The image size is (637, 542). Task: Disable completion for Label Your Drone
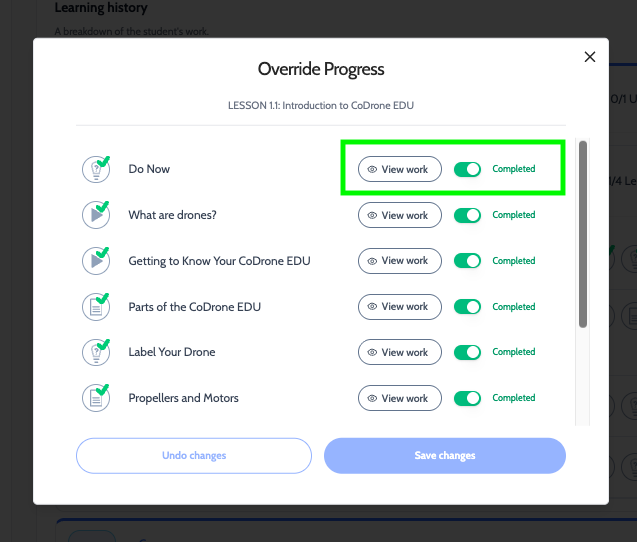point(467,352)
